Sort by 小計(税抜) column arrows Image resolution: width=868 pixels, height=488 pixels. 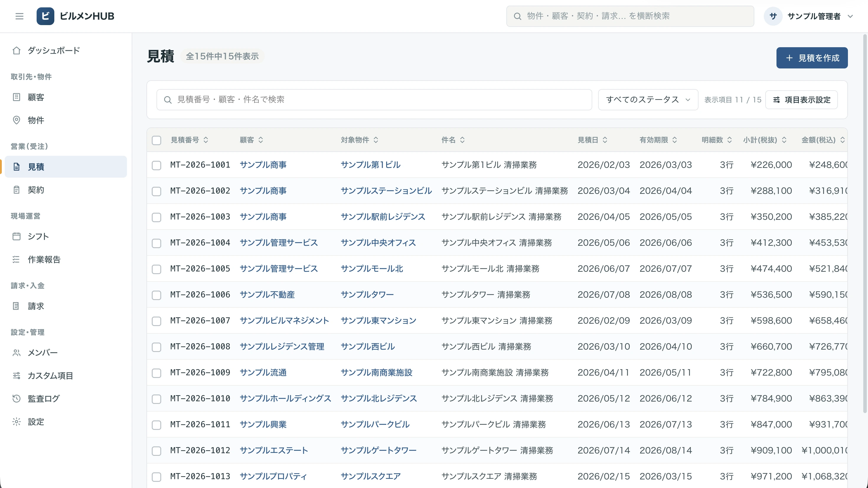tap(784, 140)
